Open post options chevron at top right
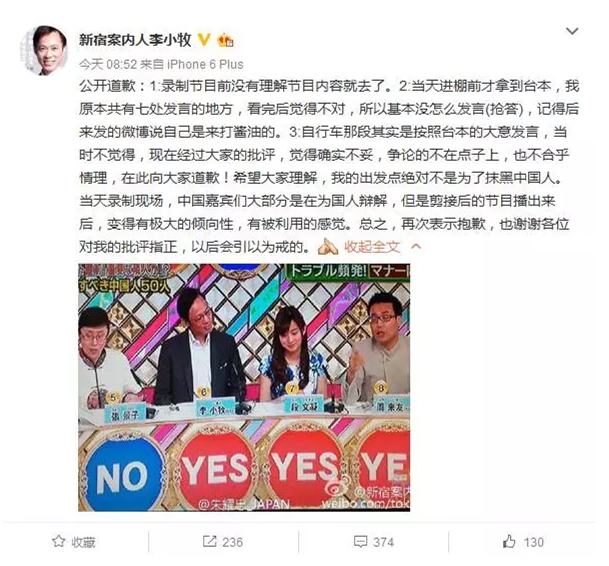Viewport: 609px width, 566px height. coord(572,31)
